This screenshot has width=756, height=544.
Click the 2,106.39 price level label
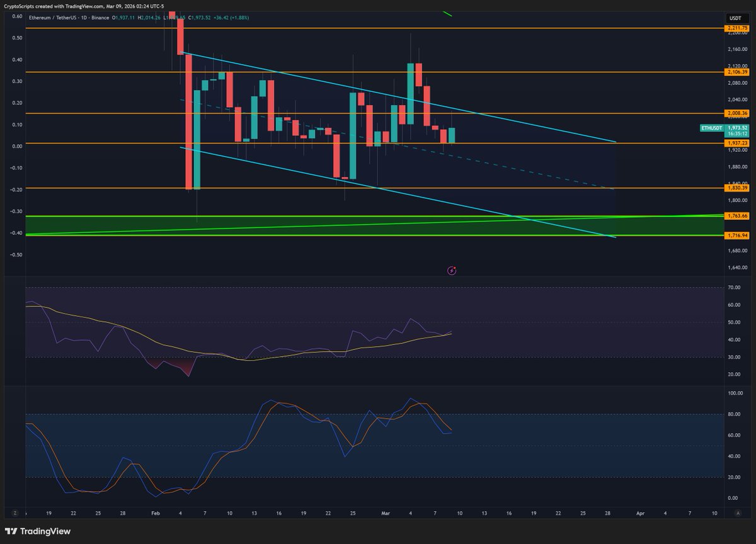click(737, 72)
